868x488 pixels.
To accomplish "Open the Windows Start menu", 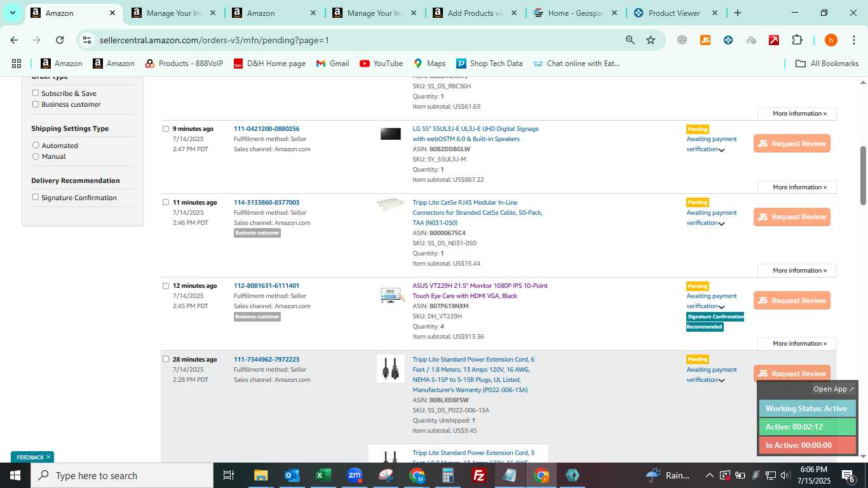I will click(x=15, y=475).
